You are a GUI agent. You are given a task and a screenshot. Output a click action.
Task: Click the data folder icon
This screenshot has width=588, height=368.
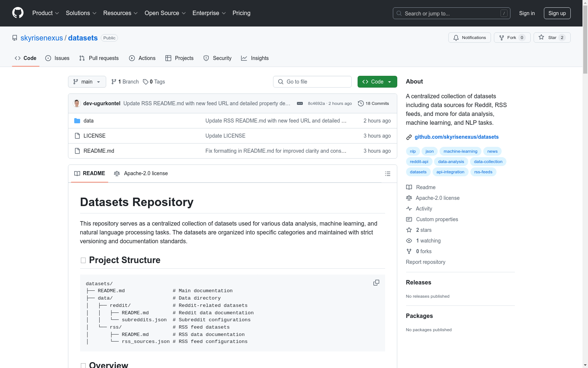(77, 121)
